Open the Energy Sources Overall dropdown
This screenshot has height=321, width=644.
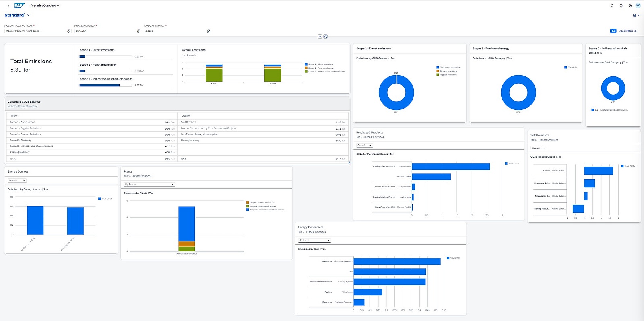click(x=17, y=181)
